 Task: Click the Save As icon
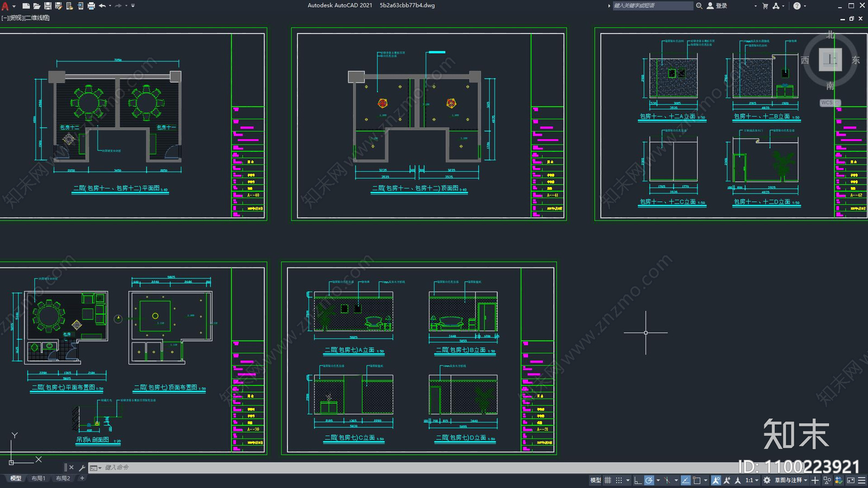click(59, 6)
